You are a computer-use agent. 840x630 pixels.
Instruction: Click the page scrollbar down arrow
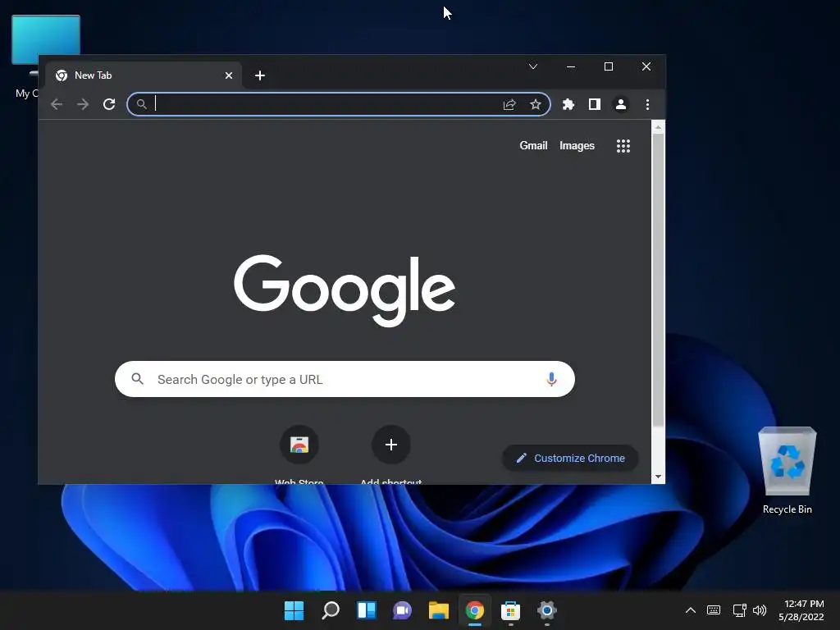(x=658, y=477)
